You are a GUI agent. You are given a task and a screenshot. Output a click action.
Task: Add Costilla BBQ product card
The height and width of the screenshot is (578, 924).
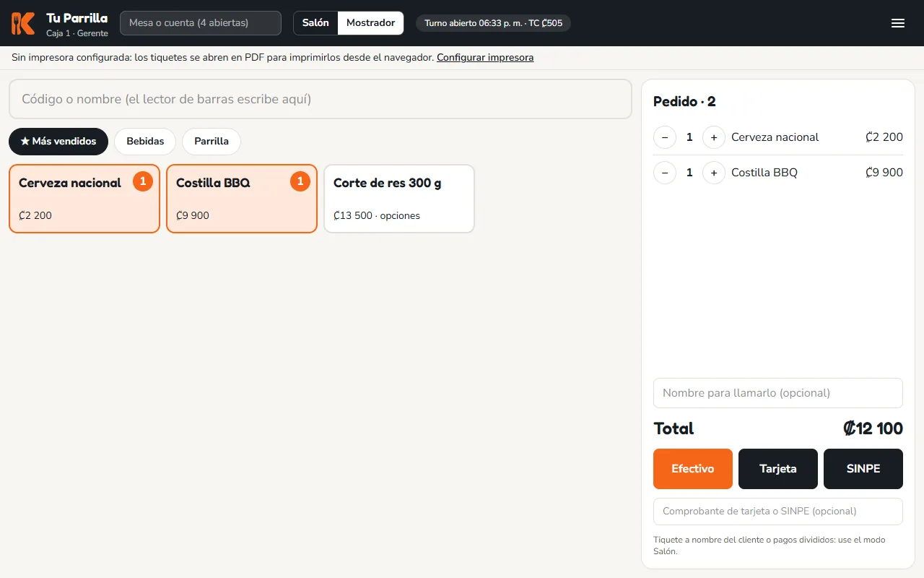click(x=242, y=199)
